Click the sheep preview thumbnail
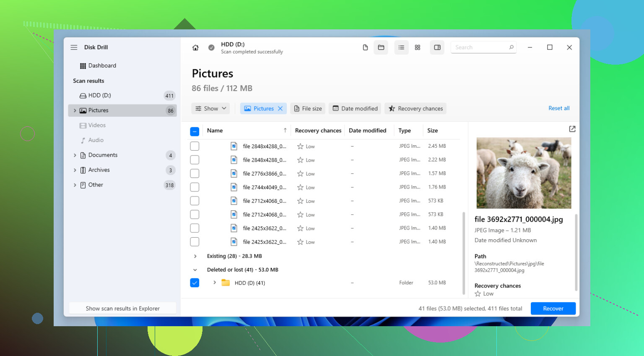Screen dimensions: 644x356 pyautogui.click(x=524, y=173)
